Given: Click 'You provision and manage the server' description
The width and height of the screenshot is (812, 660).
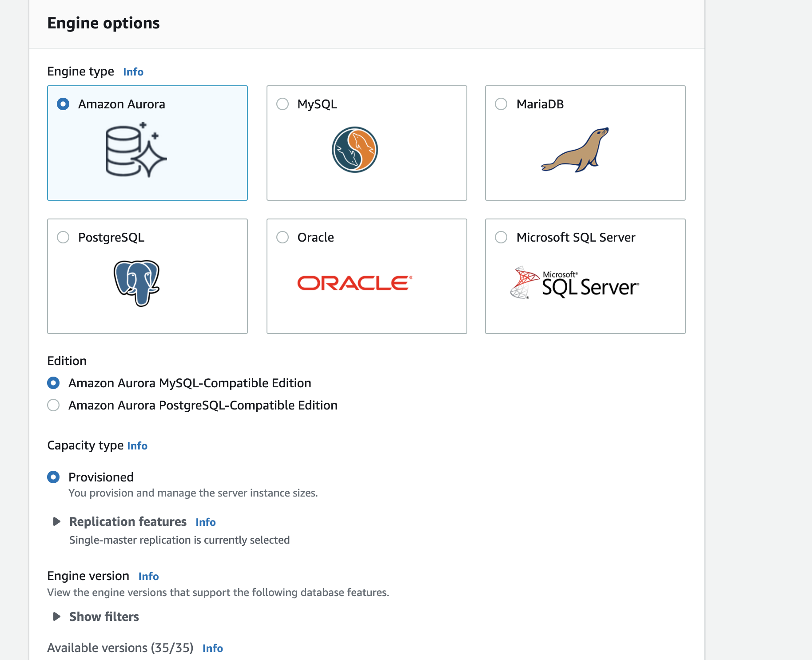Looking at the screenshot, I should (193, 493).
